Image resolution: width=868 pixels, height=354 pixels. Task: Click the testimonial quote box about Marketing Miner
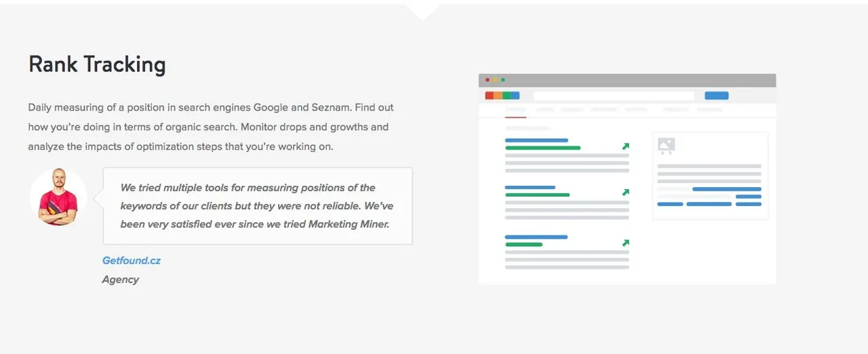pyautogui.click(x=258, y=206)
